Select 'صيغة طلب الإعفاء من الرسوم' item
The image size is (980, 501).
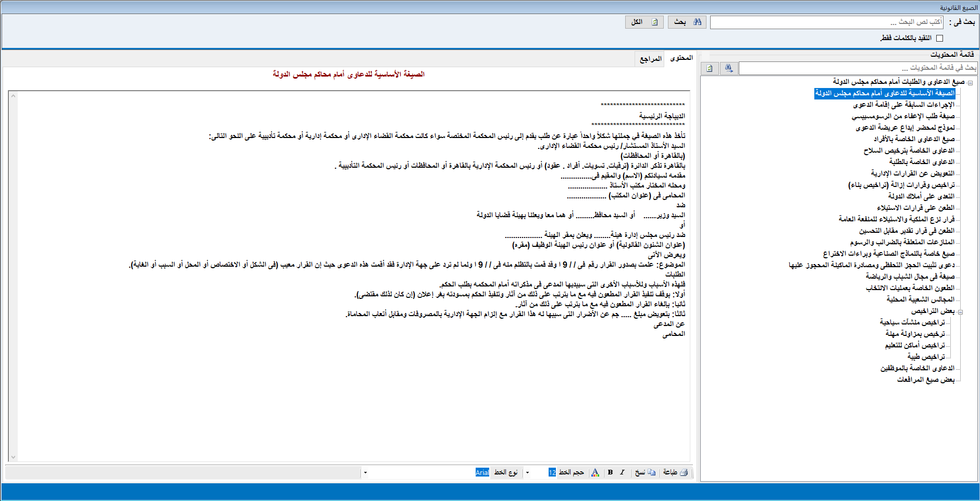click(903, 116)
